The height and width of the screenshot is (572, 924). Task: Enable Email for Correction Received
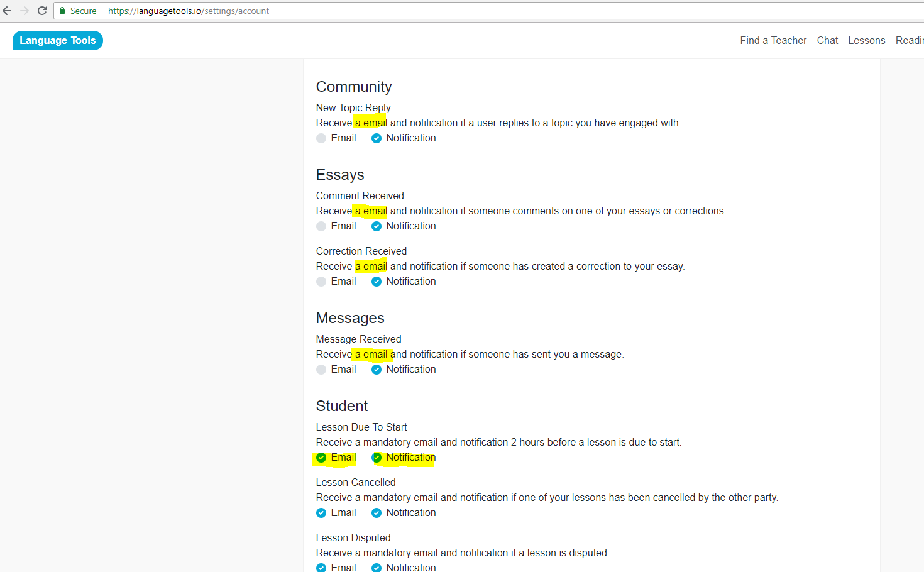click(x=321, y=282)
